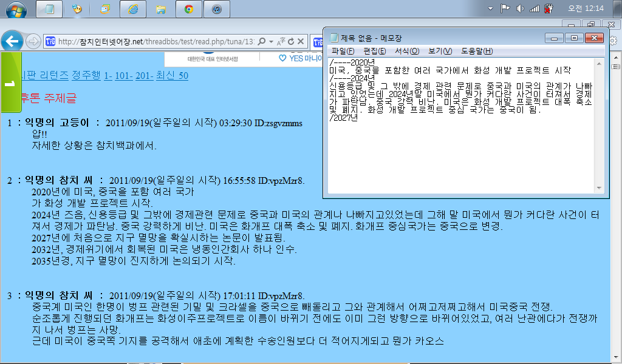Click Notepad scrollbar down arrow

click(x=600, y=188)
